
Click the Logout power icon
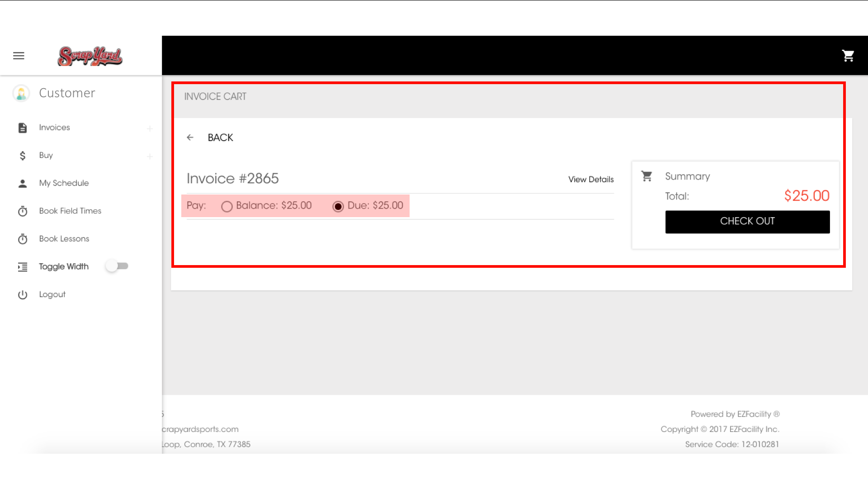click(23, 295)
